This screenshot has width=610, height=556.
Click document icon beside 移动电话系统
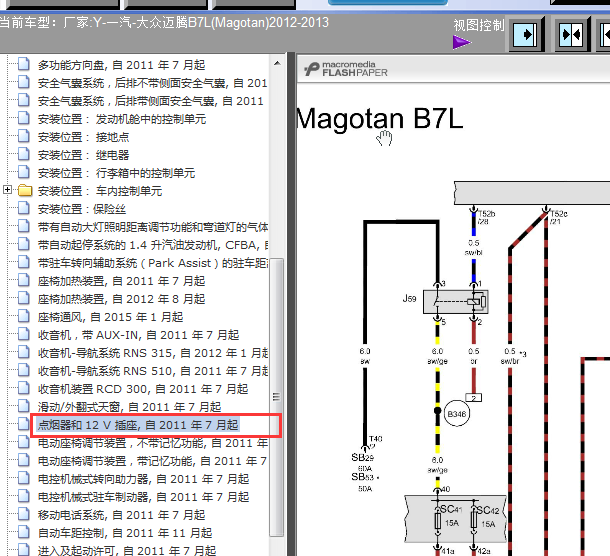(24, 515)
